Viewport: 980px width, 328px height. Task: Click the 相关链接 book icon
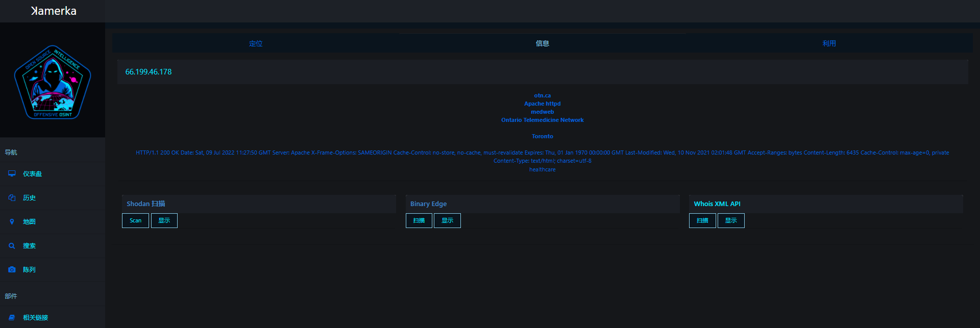pos(12,317)
